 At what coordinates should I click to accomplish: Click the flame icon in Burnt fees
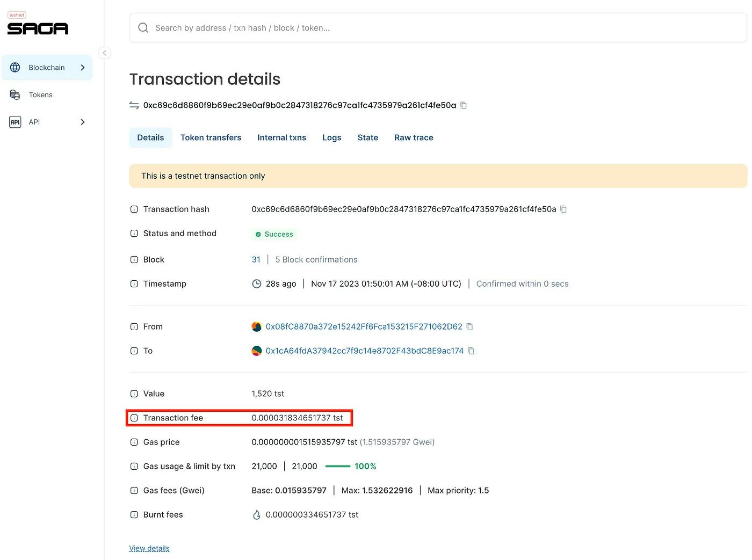click(257, 515)
